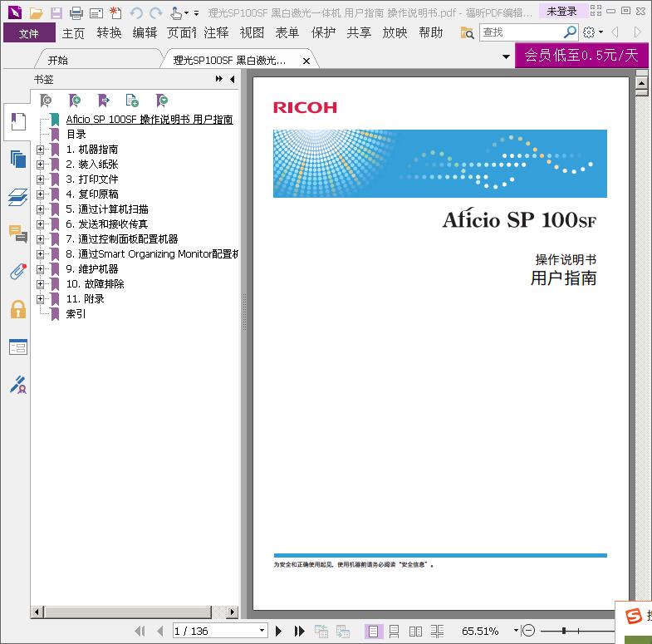Go to the first page
652x644 pixels.
pos(140,631)
